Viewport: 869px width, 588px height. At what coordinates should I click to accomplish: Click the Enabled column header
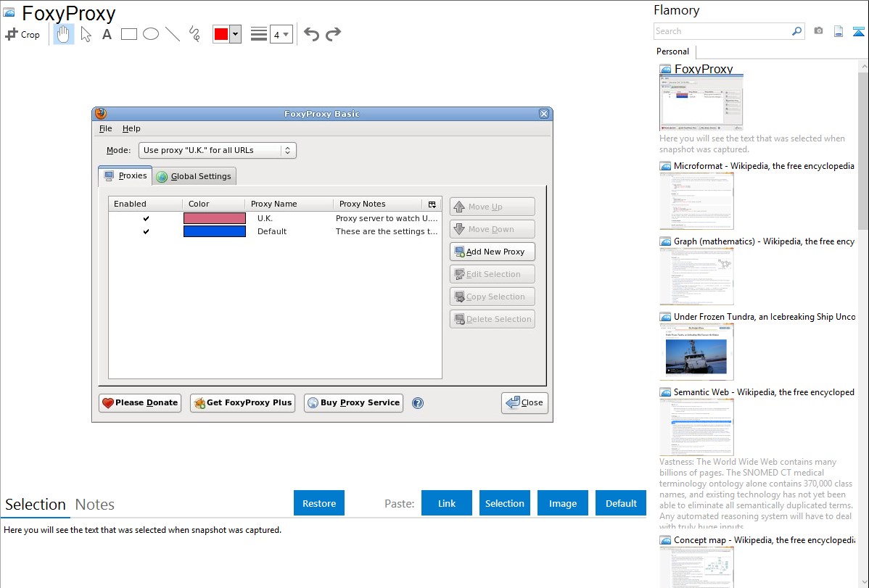tap(145, 204)
